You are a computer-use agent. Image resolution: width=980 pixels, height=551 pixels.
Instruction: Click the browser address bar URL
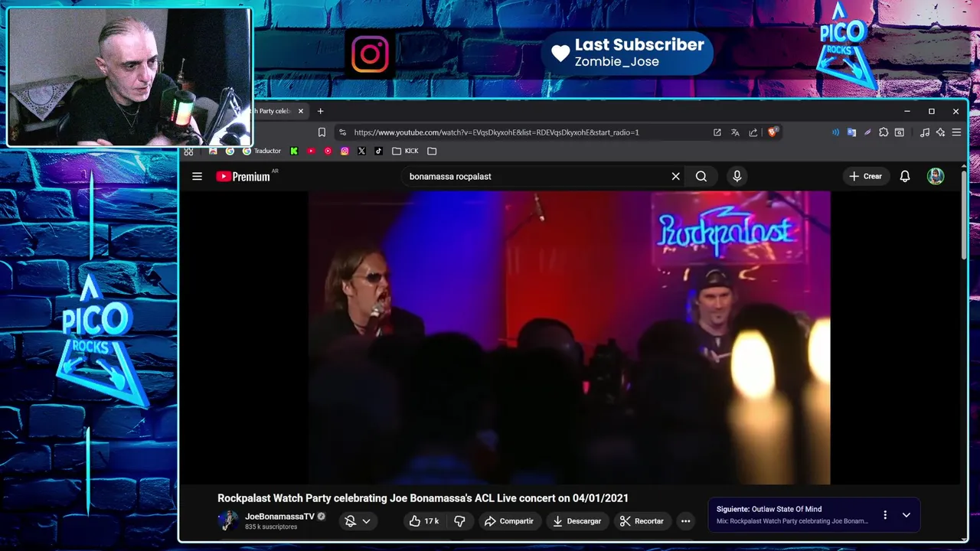(x=496, y=132)
